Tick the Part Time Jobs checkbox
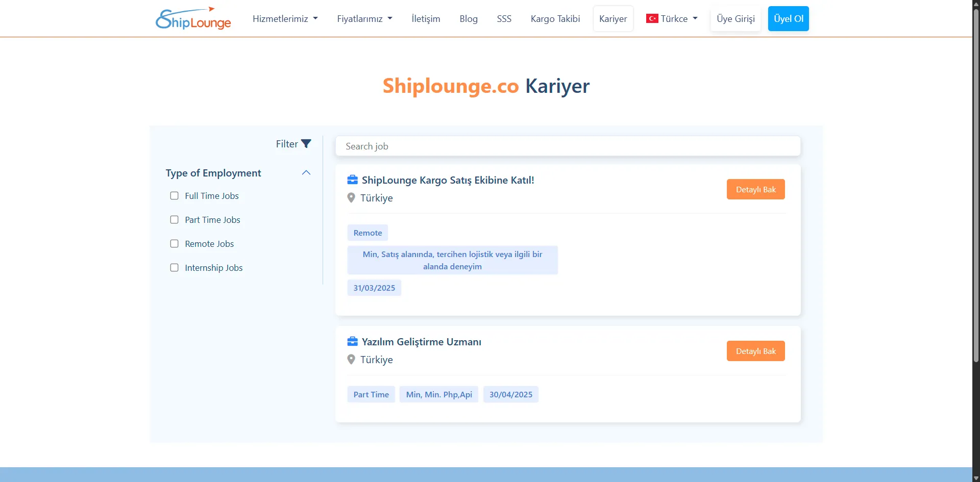Image resolution: width=980 pixels, height=482 pixels. coord(174,220)
